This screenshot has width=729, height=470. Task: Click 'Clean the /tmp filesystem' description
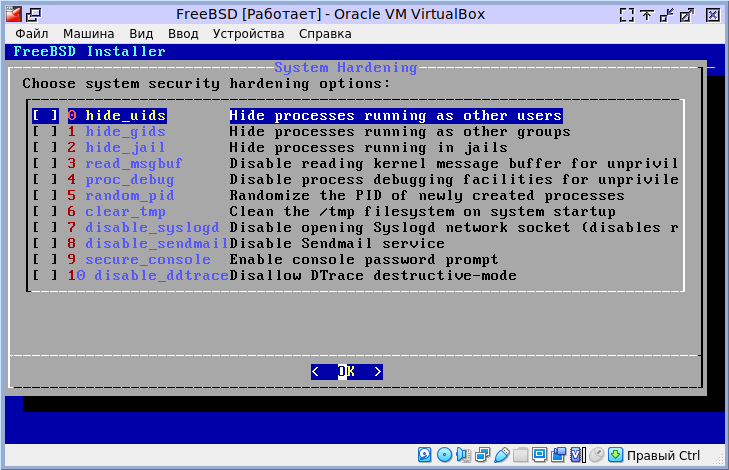(x=423, y=212)
